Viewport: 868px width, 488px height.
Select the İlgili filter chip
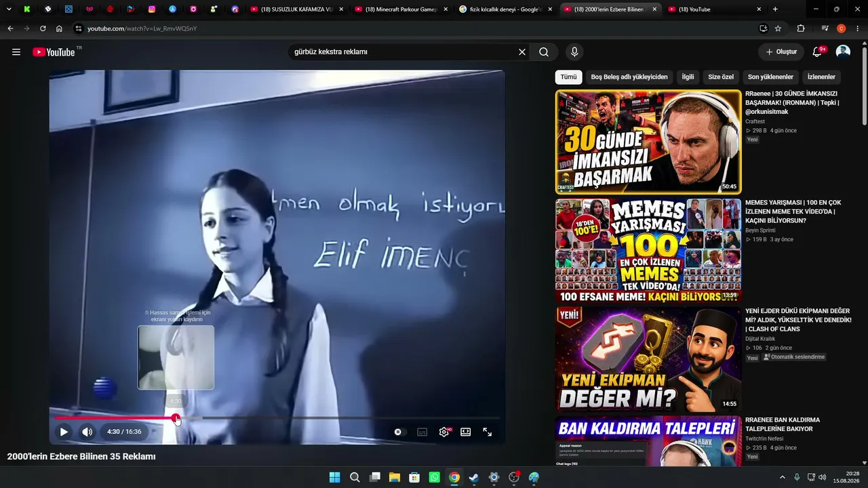tap(688, 77)
